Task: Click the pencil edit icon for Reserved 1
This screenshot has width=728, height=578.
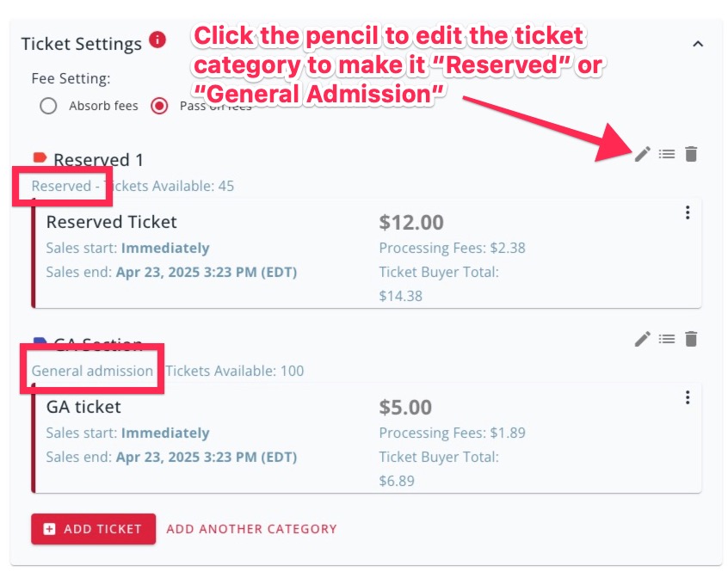Action: (x=643, y=154)
